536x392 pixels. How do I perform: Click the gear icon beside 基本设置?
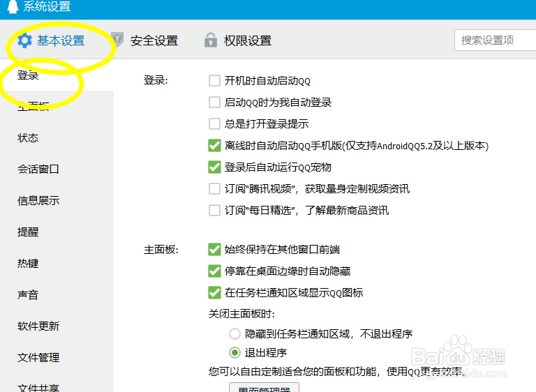tap(24, 40)
